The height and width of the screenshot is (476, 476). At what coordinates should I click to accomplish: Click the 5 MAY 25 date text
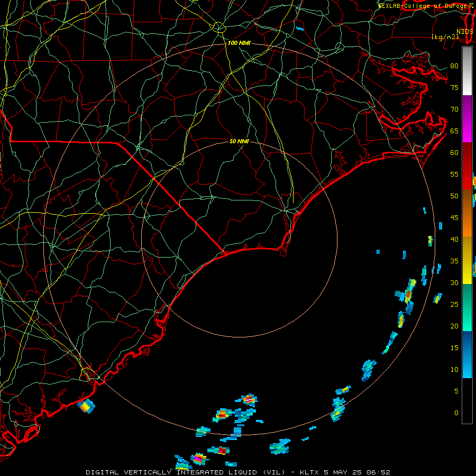pos(343,472)
